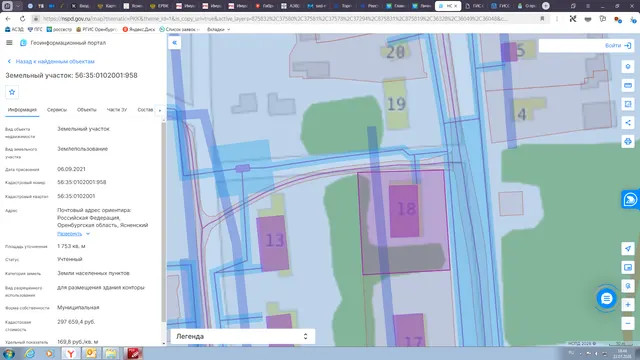Open the ПГС bookmark
Viewport: 640px width, 360px height.
tap(35, 29)
